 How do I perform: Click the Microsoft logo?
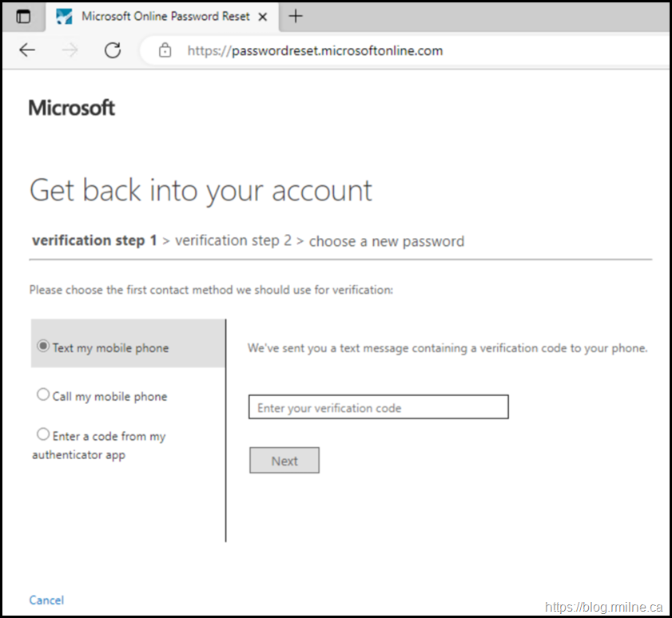[72, 108]
